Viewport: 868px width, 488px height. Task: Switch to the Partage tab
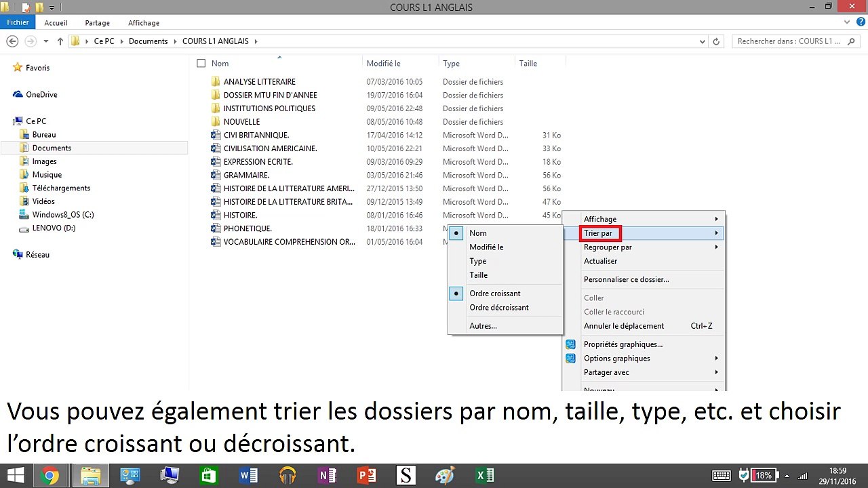(98, 22)
